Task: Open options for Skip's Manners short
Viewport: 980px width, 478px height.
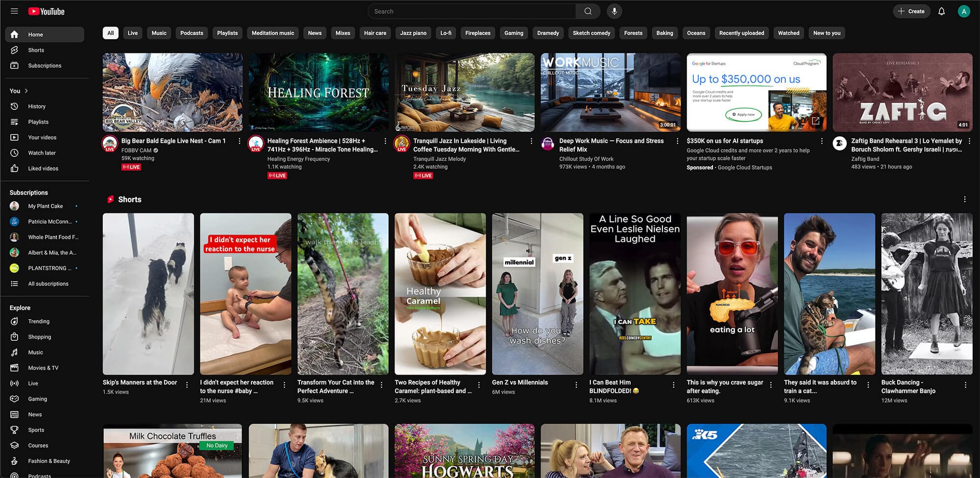Action: (x=187, y=385)
